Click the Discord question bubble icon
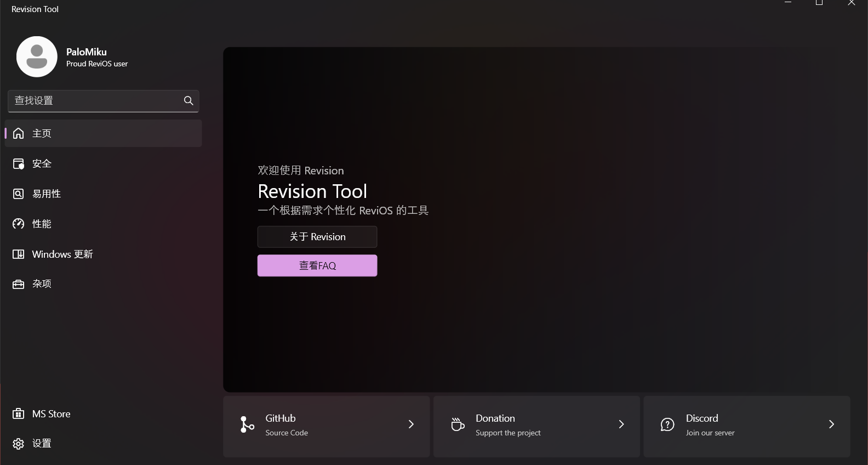The height and width of the screenshot is (465, 868). pyautogui.click(x=667, y=424)
